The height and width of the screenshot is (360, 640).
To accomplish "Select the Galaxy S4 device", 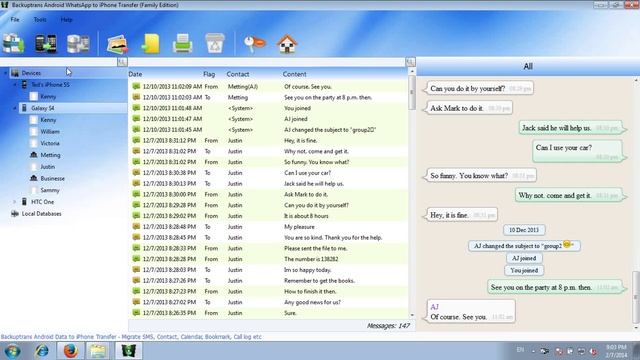I will coord(42,108).
